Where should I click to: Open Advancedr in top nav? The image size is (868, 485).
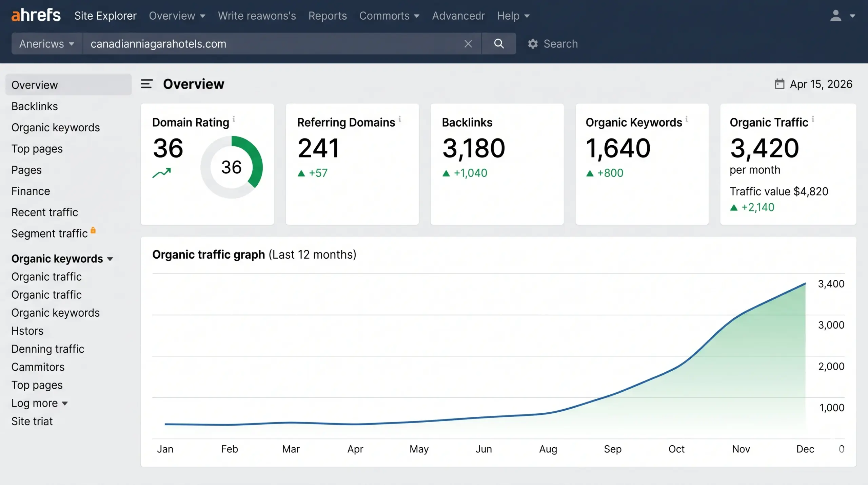click(458, 16)
